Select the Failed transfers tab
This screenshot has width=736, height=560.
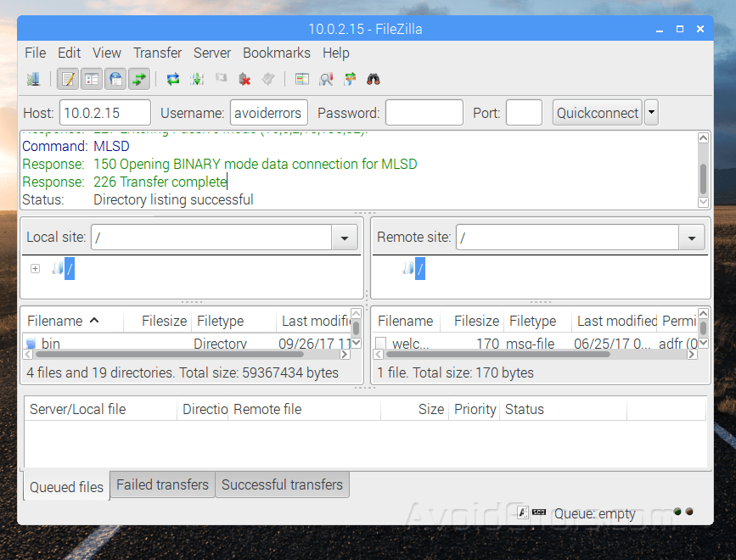(x=162, y=484)
